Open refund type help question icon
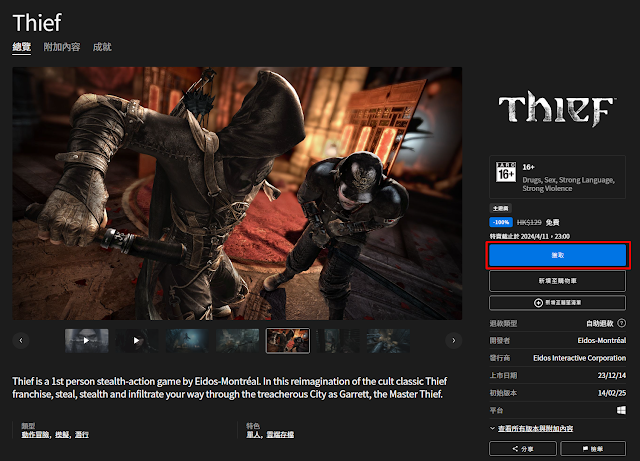Screen dimensions: 640x461 pos(621,323)
